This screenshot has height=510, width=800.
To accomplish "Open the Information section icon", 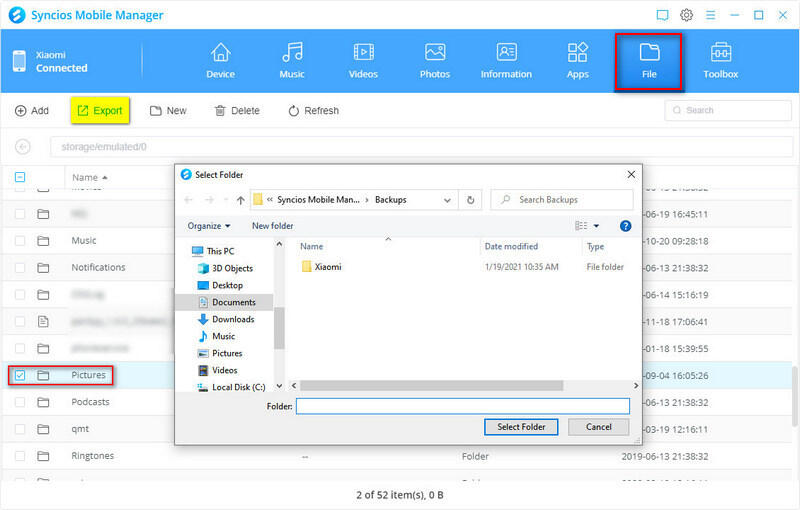I will point(506,60).
